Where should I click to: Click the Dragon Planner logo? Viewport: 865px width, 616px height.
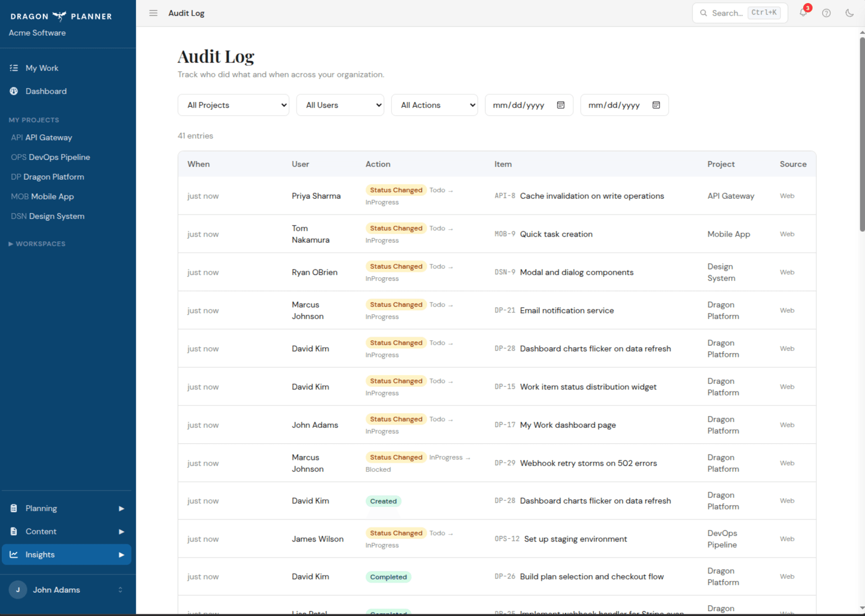60,16
